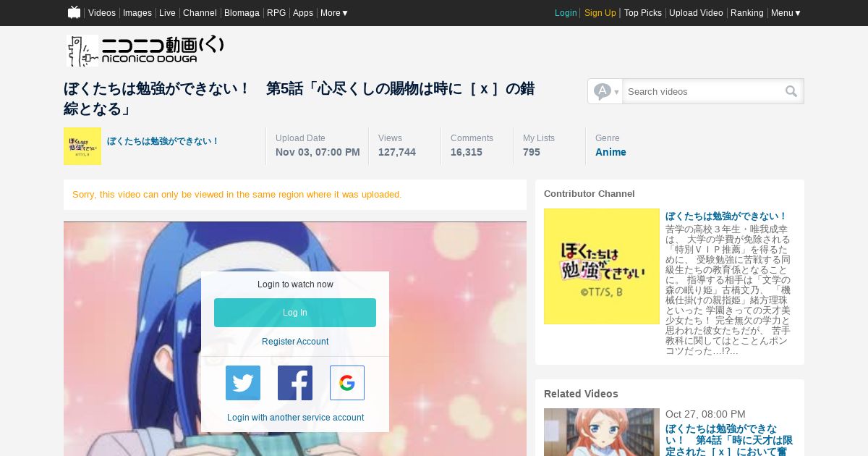The image size is (868, 456).
Task: Open the Ranking page
Action: tap(747, 13)
